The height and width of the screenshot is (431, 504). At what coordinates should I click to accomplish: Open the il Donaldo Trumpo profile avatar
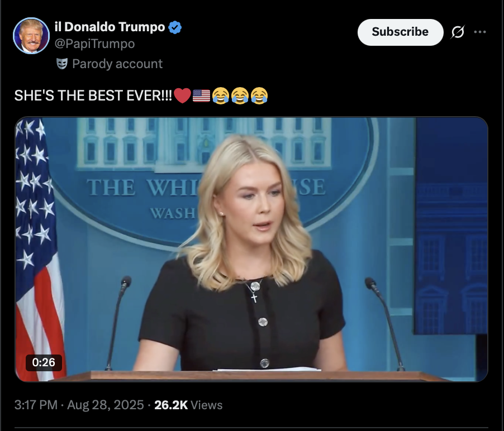click(31, 36)
